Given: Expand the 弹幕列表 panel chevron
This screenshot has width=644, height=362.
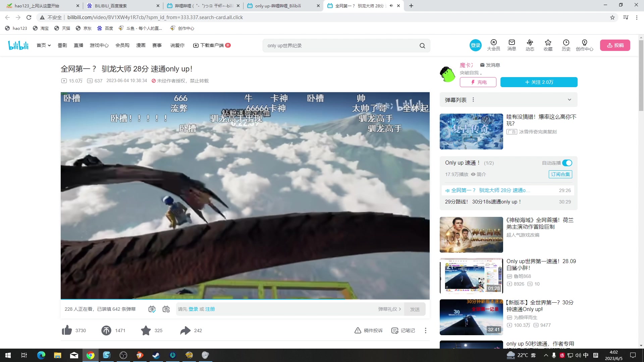Looking at the screenshot, I should tap(569, 100).
